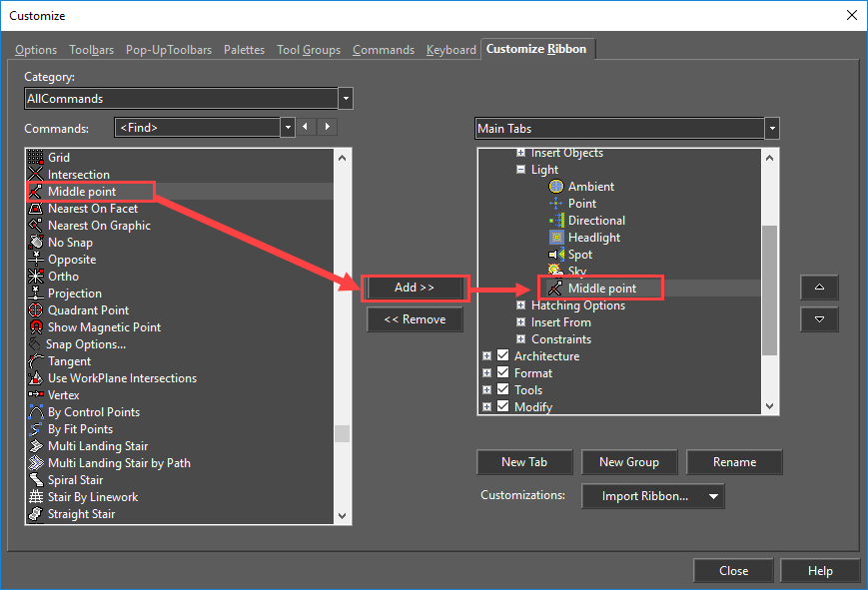
Task: Select the Quadrant Point icon
Action: coord(36,310)
